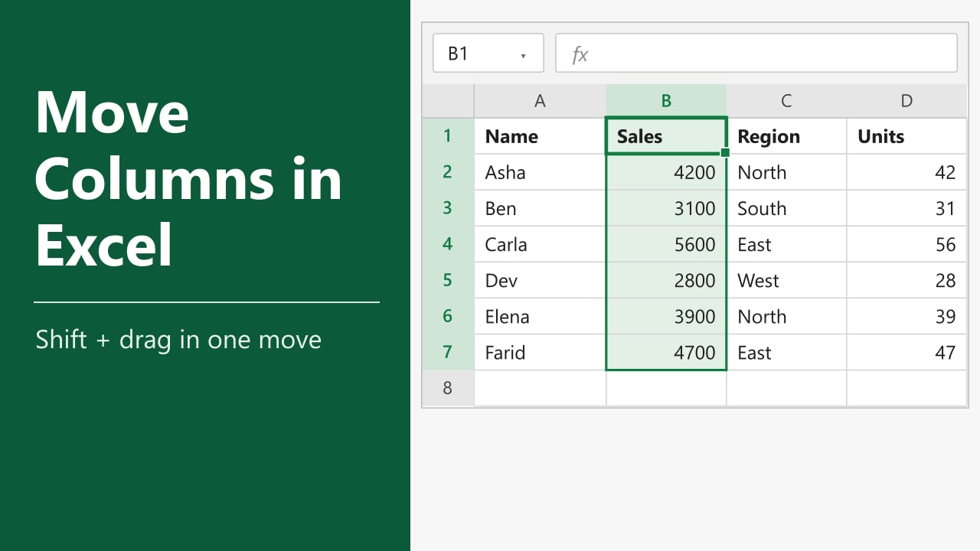The width and height of the screenshot is (980, 551).
Task: Select column A header
Action: pyautogui.click(x=540, y=101)
